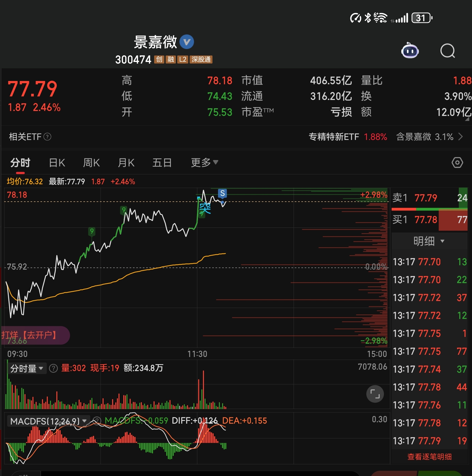Switch to the 周K tab
The height and width of the screenshot is (476, 472).
pyautogui.click(x=91, y=163)
